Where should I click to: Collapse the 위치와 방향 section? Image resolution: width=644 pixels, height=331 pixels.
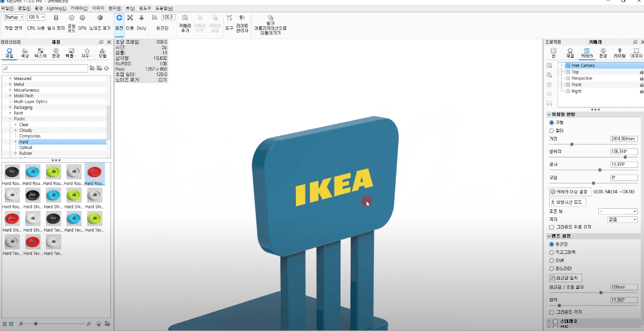pos(549,115)
